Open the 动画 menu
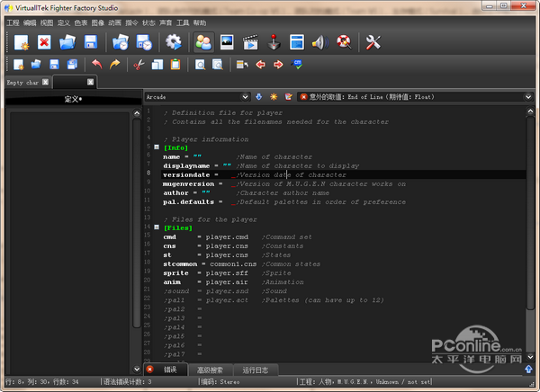Image resolution: width=540 pixels, height=392 pixels. point(115,22)
